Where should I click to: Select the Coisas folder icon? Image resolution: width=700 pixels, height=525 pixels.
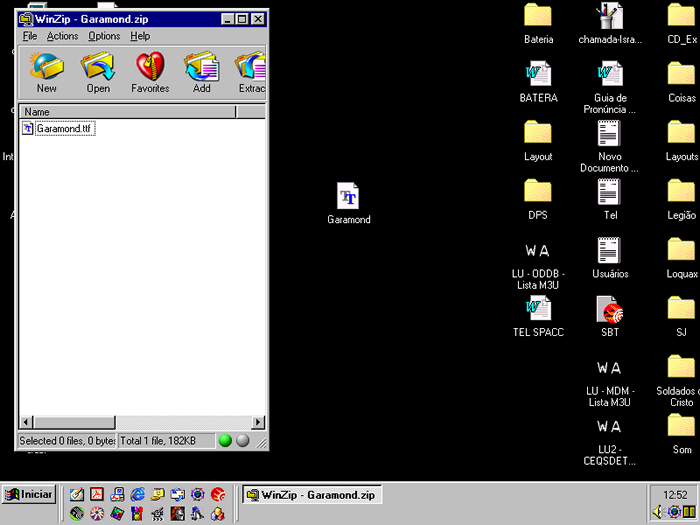tap(682, 82)
